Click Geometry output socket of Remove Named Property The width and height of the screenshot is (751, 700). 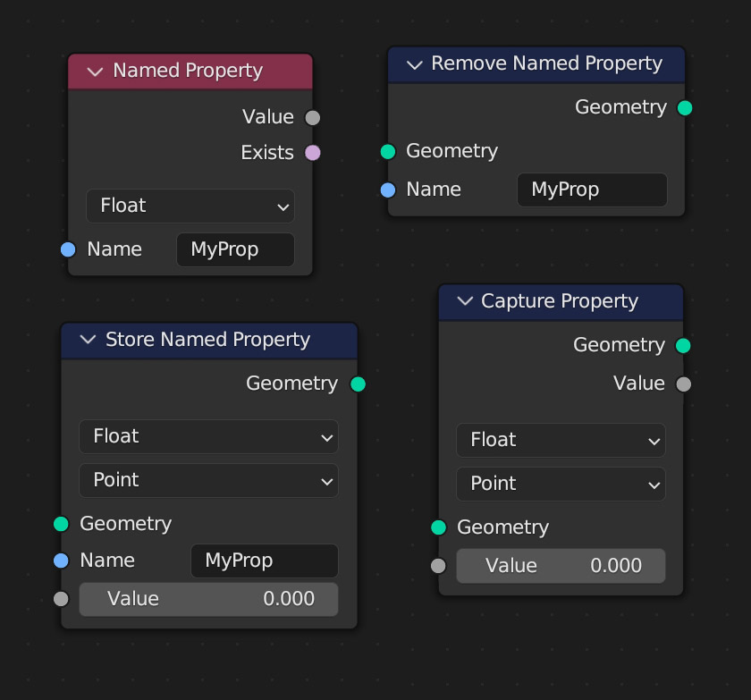[x=685, y=108]
